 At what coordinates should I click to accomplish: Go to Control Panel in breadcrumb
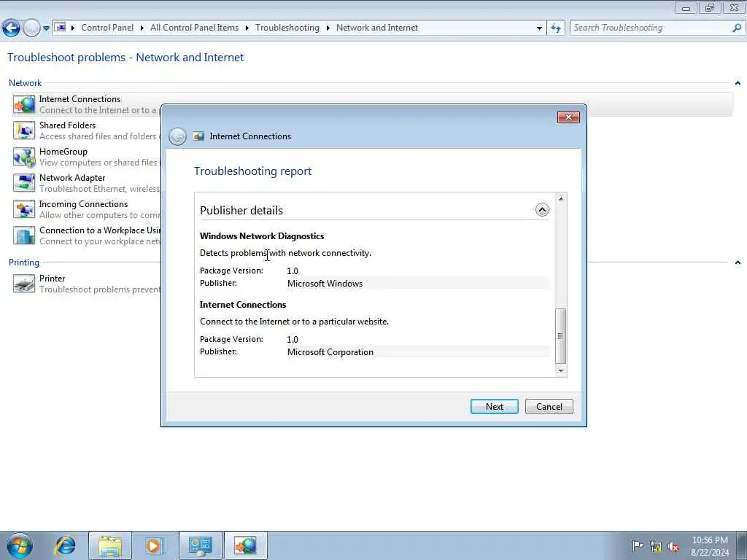[107, 28]
